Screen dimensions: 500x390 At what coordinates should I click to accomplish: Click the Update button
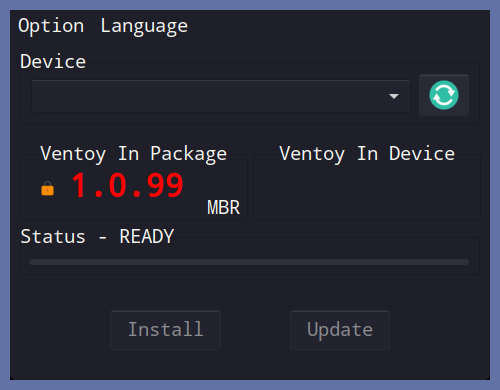(340, 330)
